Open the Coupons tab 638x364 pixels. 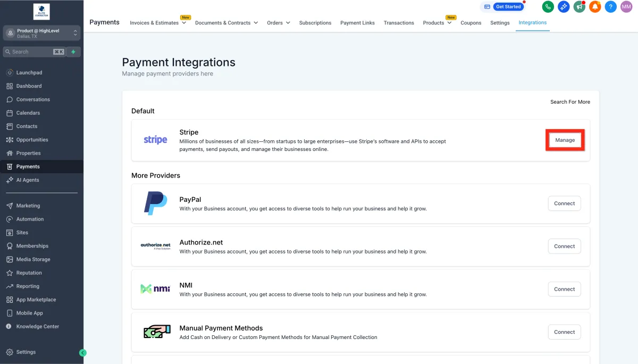click(471, 23)
